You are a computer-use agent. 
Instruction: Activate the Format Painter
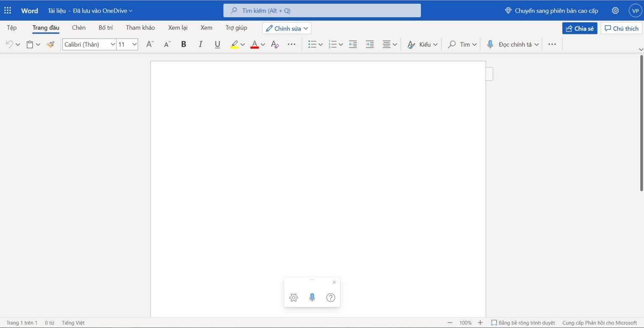coord(50,44)
